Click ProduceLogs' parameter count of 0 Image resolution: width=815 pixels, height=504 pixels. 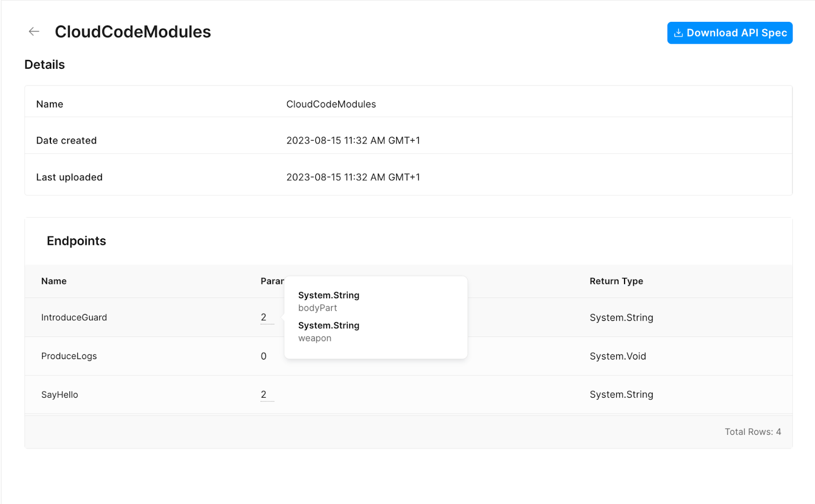click(x=263, y=356)
